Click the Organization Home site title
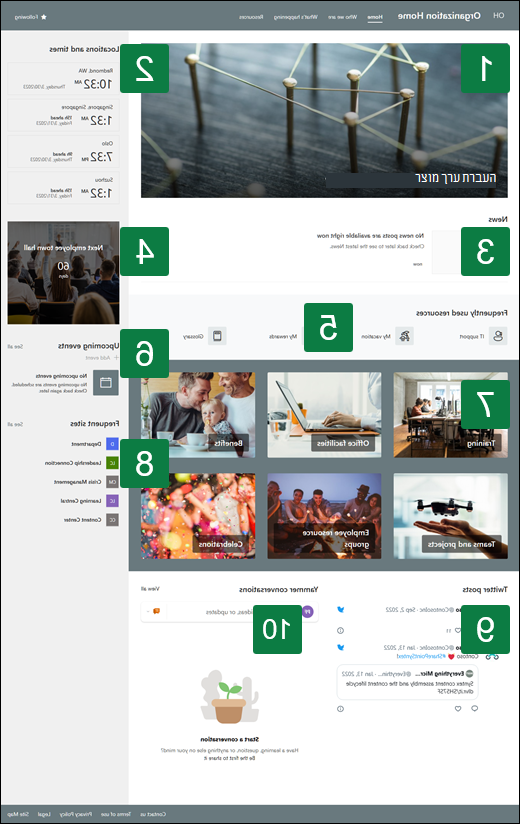The height and width of the screenshot is (824, 520). click(439, 16)
